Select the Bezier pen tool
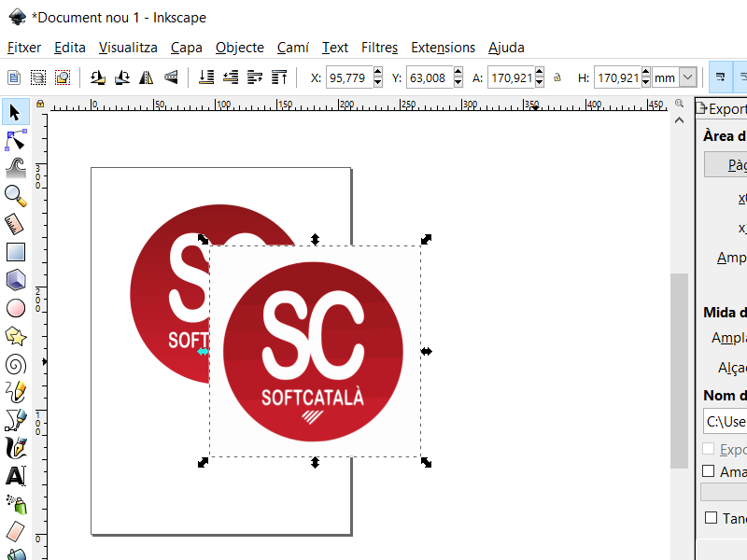Image resolution: width=747 pixels, height=560 pixels. (x=15, y=420)
